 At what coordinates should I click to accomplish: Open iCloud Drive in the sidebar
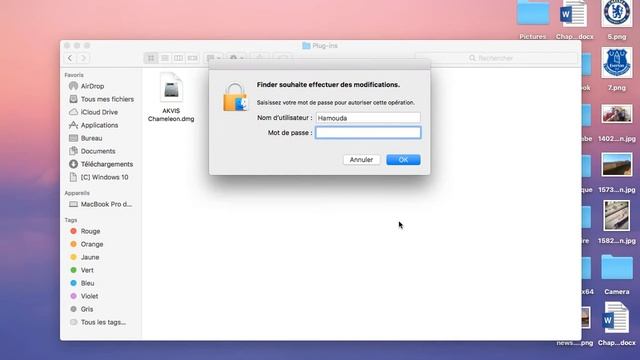point(100,112)
